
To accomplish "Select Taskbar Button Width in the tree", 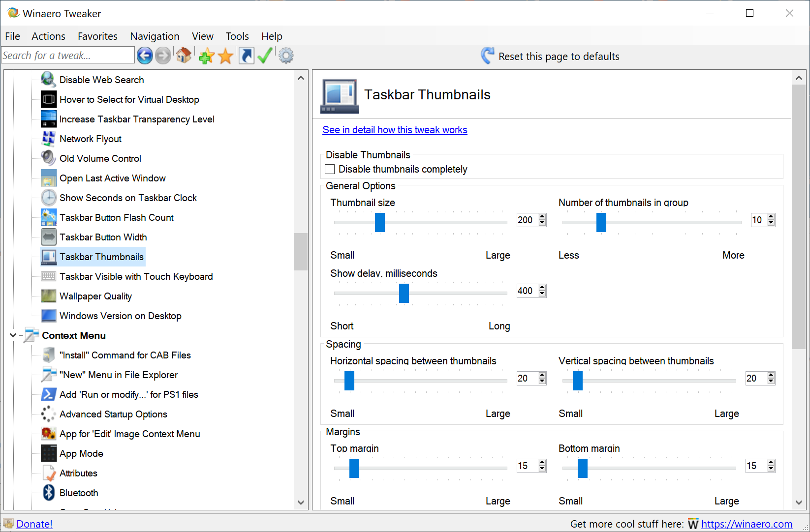I will point(103,237).
